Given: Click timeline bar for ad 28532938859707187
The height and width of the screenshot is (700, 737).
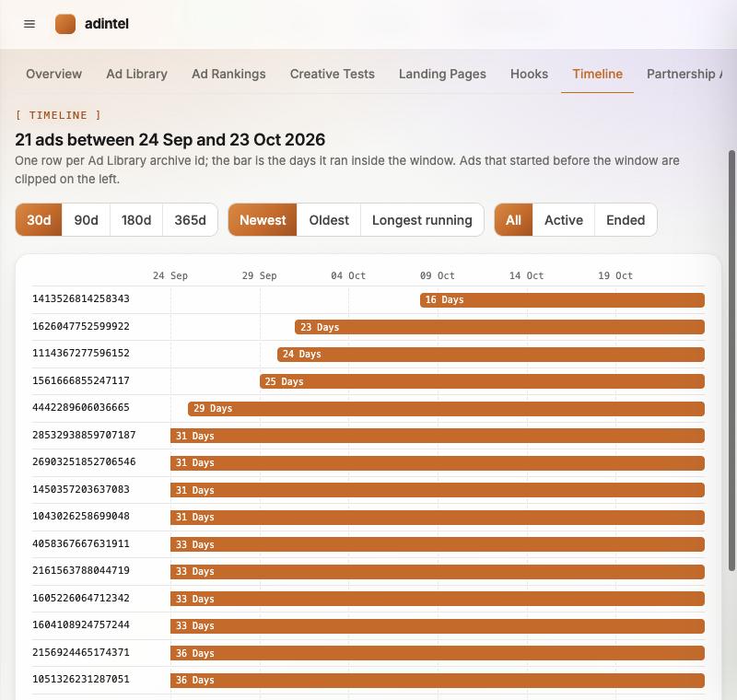Looking at the screenshot, I should click(x=437, y=436).
